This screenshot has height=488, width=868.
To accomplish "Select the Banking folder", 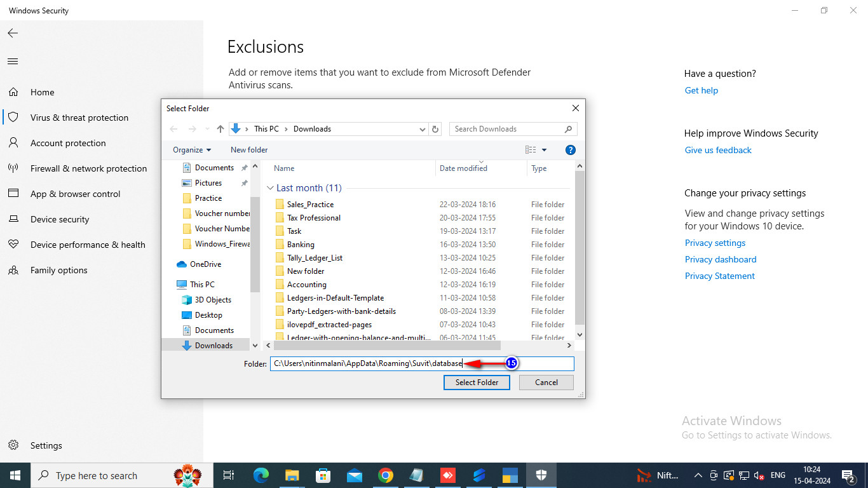I will click(x=301, y=245).
